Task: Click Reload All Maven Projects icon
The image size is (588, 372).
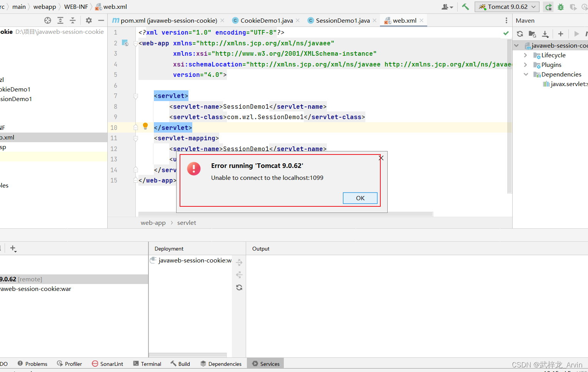Action: 520,34
